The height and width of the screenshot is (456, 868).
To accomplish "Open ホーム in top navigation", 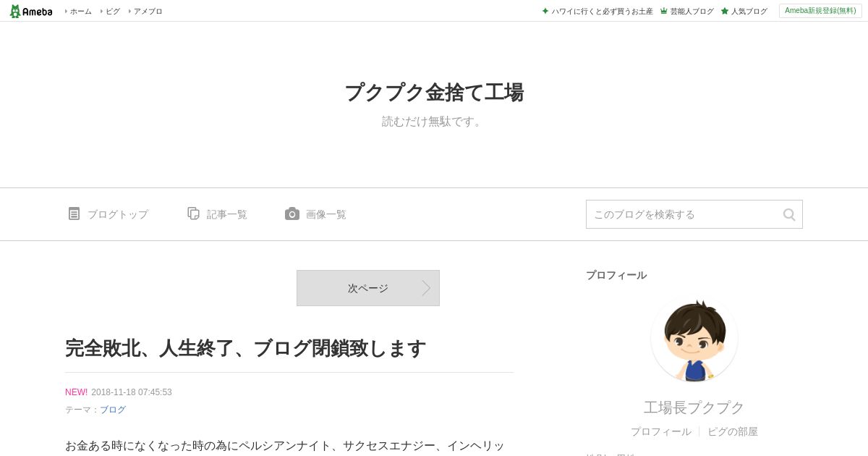I will [x=80, y=11].
